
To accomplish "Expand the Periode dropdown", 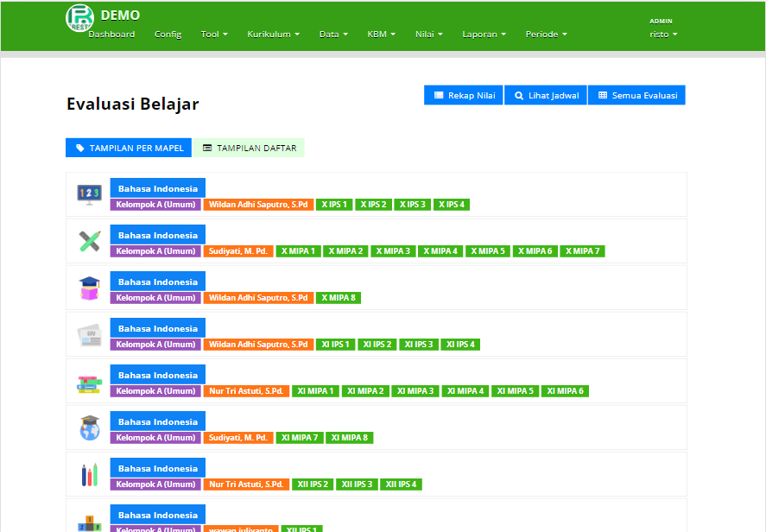I will [x=545, y=35].
